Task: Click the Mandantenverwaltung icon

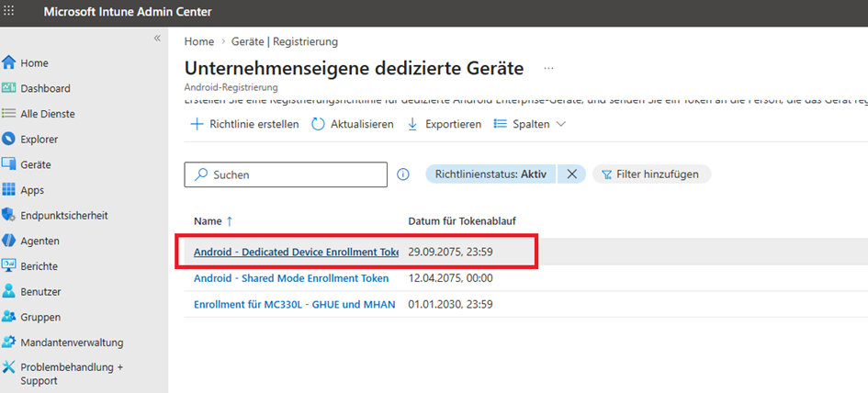Action: pos(9,342)
